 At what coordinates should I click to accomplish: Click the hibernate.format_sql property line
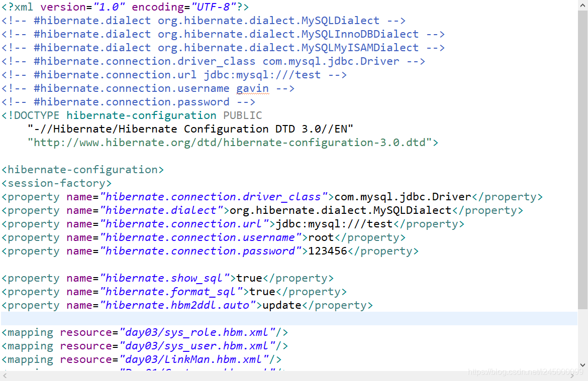[174, 292]
